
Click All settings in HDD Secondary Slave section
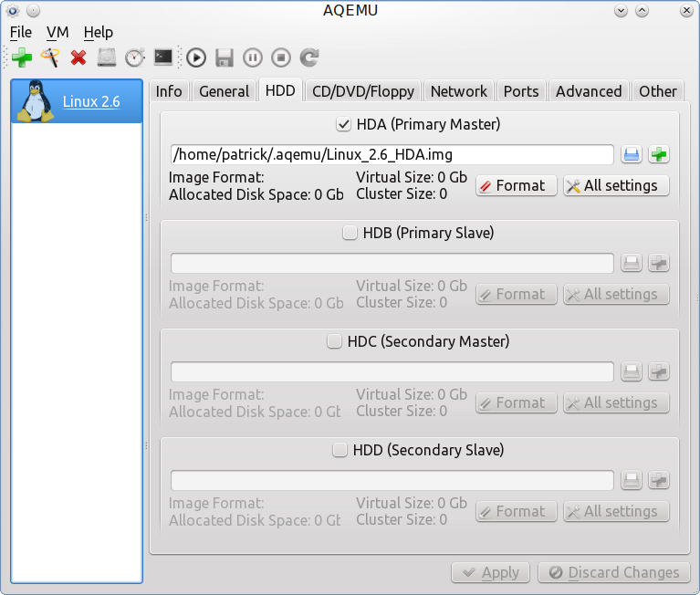point(617,511)
